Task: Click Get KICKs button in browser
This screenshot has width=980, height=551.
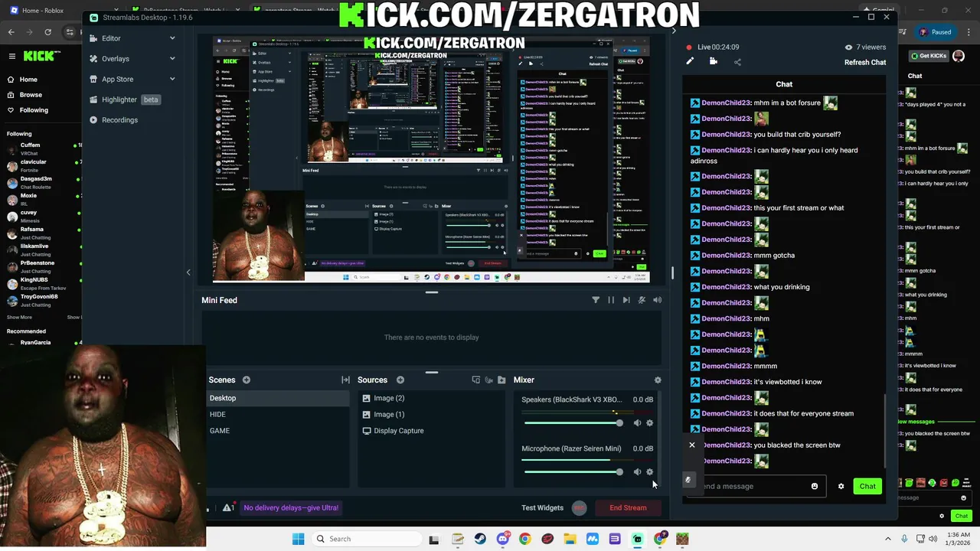Action: click(929, 56)
